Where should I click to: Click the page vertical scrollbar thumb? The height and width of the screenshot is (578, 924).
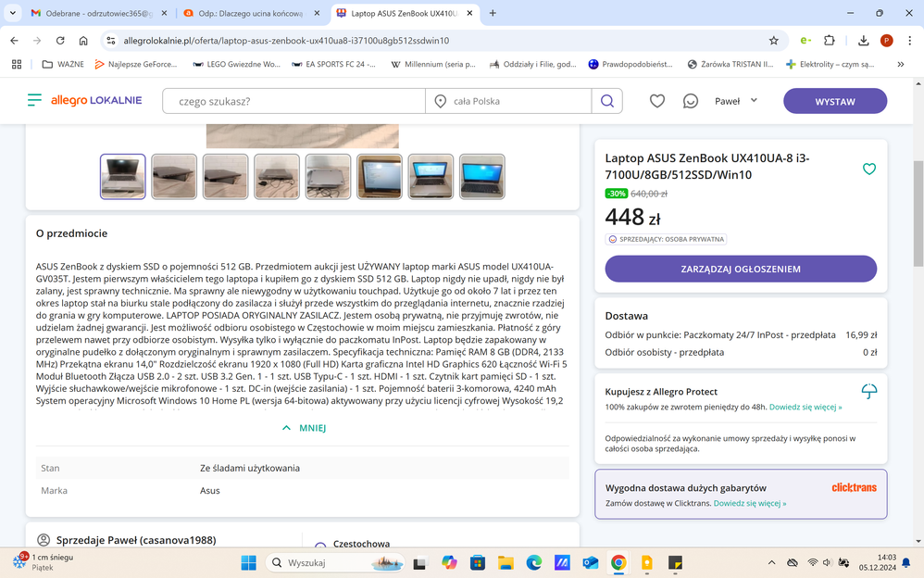coord(918,213)
